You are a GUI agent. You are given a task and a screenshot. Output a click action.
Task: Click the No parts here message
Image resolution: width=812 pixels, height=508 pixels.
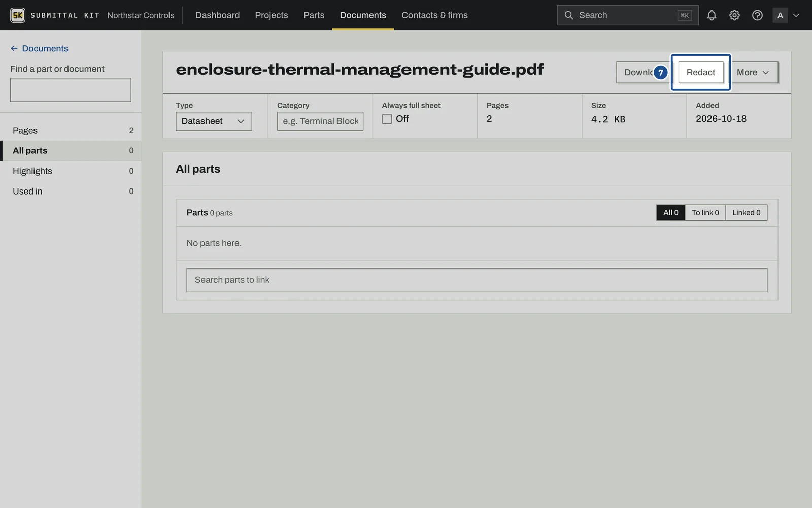coord(214,243)
